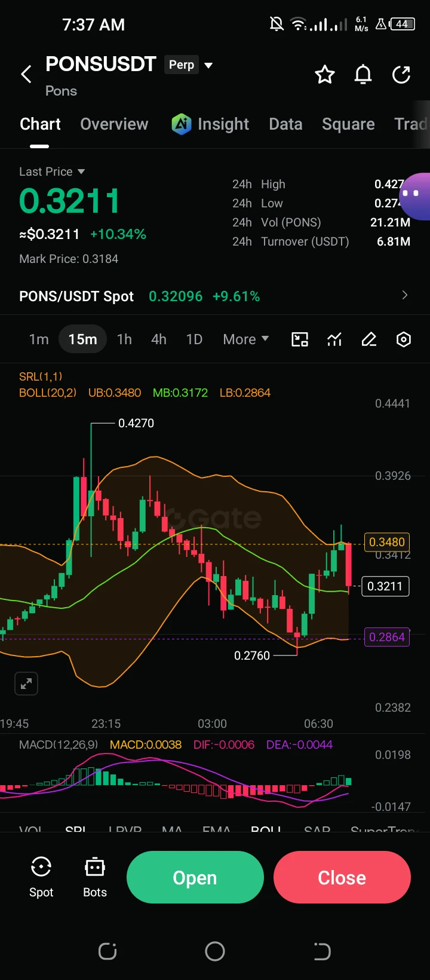Open the Spot trading shortcut
The image size is (430, 980).
coord(41,877)
